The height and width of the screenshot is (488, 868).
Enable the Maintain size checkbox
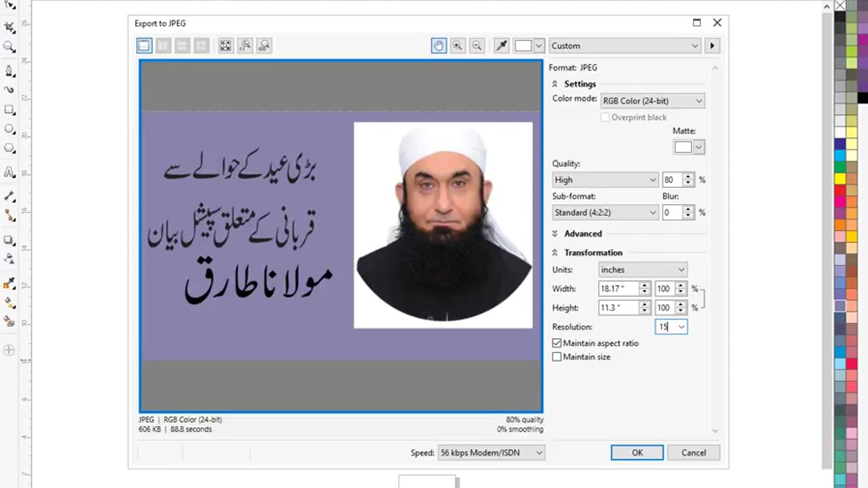point(557,357)
